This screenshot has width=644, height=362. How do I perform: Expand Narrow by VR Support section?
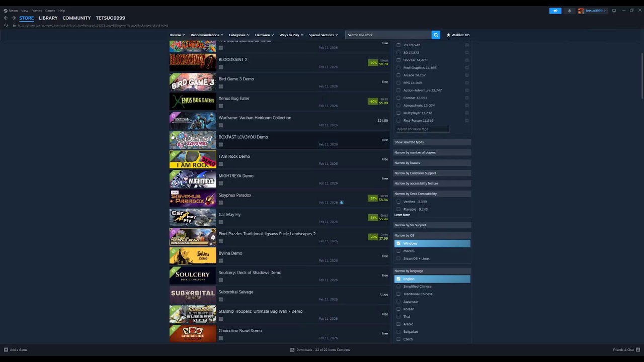click(x=432, y=225)
